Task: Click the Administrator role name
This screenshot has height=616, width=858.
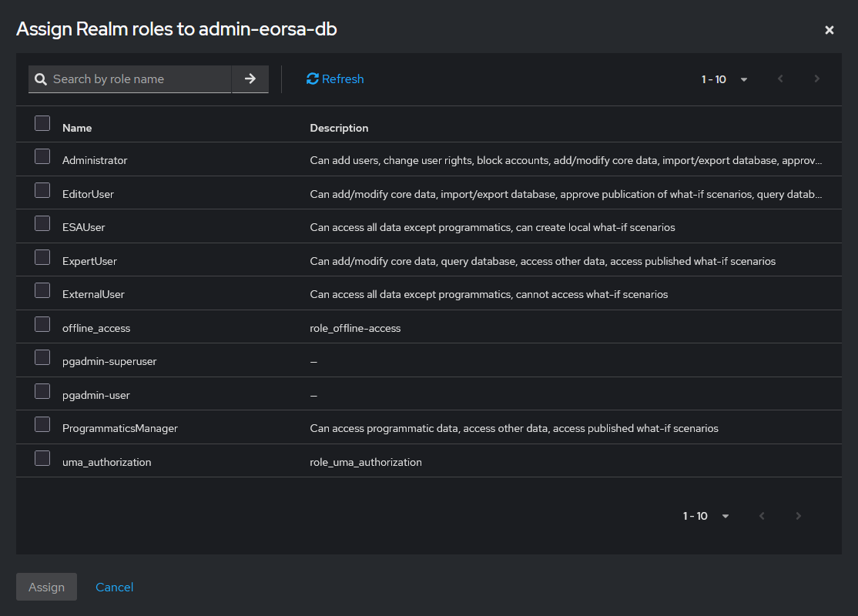Action: click(95, 160)
